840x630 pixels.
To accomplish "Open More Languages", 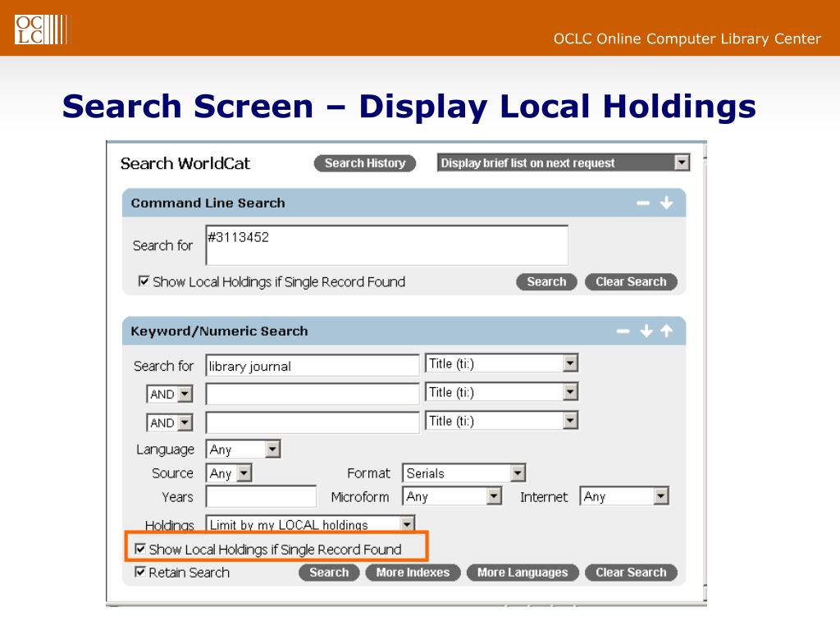I will click(523, 572).
